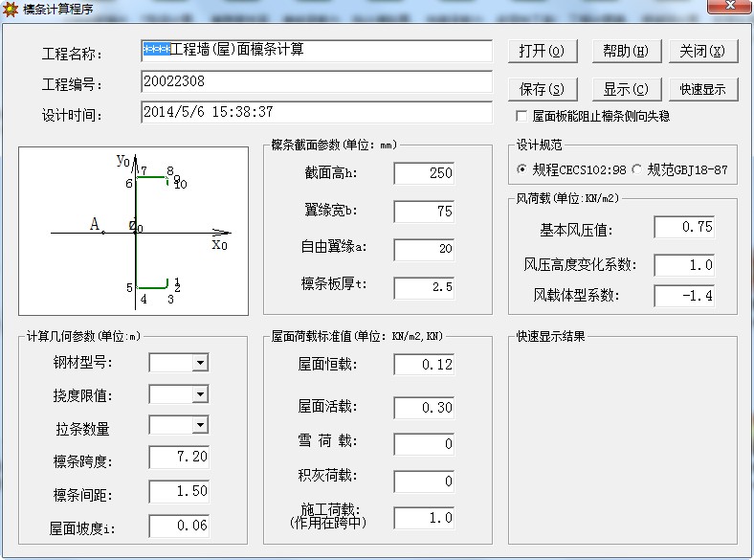754x560 pixels.
Task: Open the 拉条数量 dropdown
Action: (x=200, y=425)
